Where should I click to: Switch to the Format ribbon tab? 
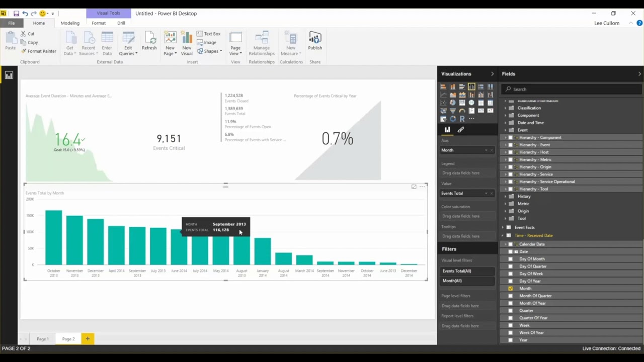(99, 23)
